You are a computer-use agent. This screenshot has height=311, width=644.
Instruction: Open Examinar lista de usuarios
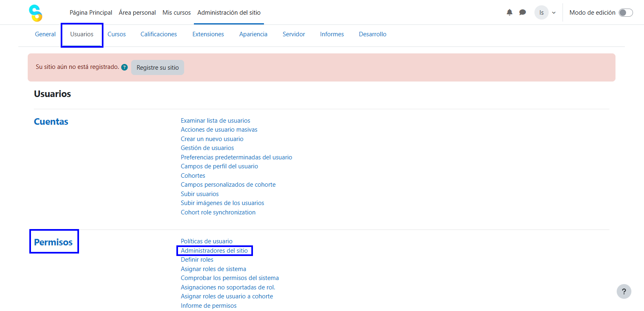click(215, 121)
